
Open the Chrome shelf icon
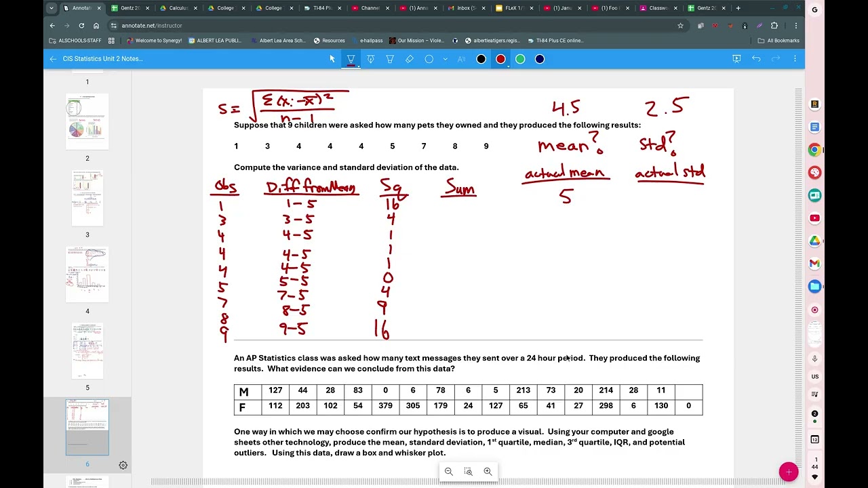coord(815,150)
